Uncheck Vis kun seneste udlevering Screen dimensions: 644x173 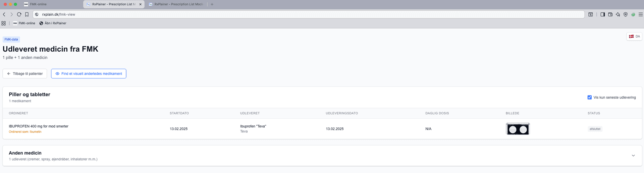click(590, 98)
